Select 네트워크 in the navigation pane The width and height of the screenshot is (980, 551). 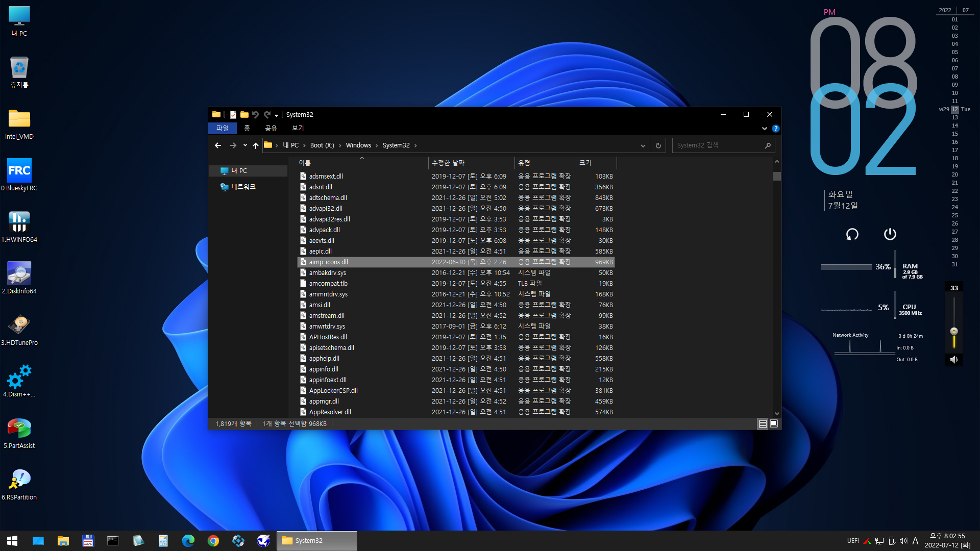click(x=243, y=187)
